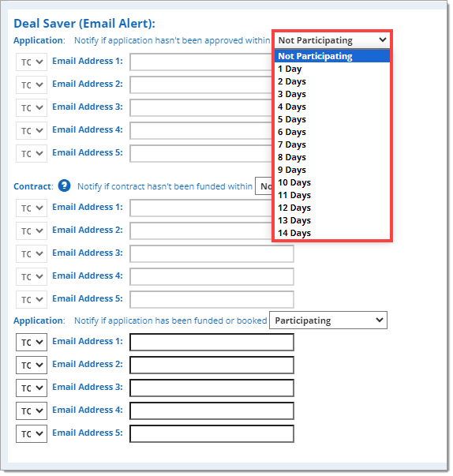Click the first approval Email Address 2 field

(201, 84)
